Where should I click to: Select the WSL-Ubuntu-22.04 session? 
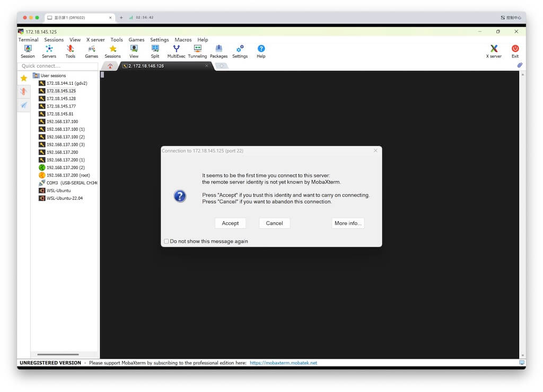(x=64, y=198)
